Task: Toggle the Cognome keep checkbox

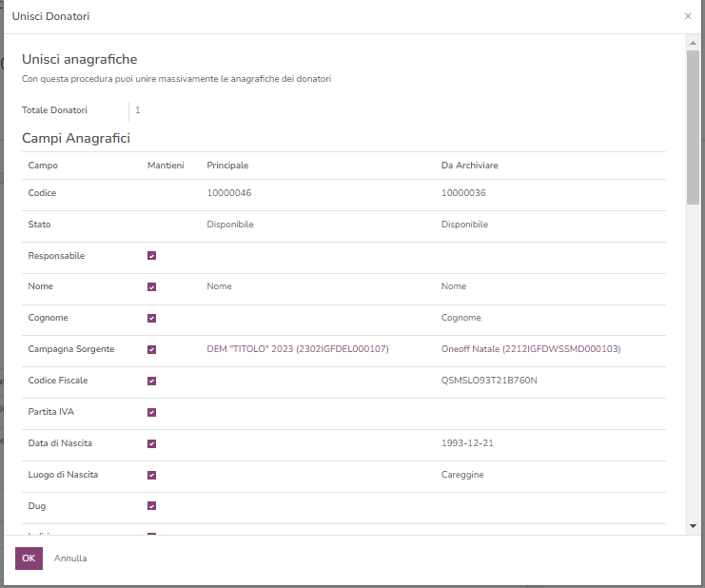Action: click(x=152, y=318)
